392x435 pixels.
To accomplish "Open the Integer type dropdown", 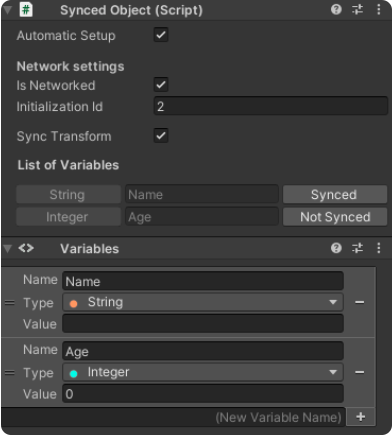I will pyautogui.click(x=203, y=372).
